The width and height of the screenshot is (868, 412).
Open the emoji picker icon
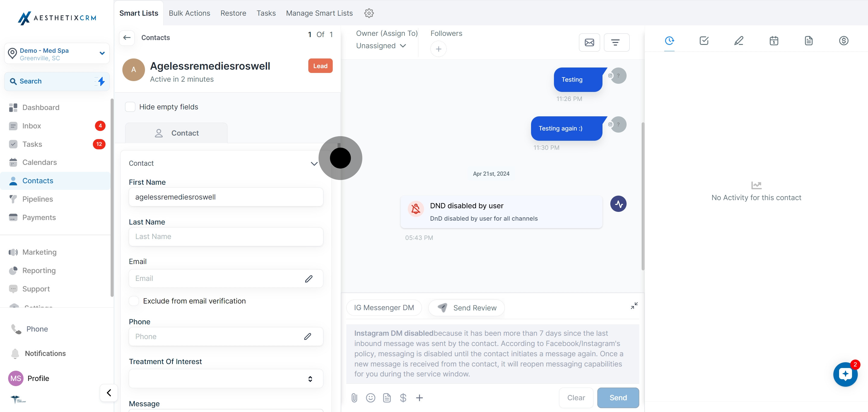click(370, 398)
